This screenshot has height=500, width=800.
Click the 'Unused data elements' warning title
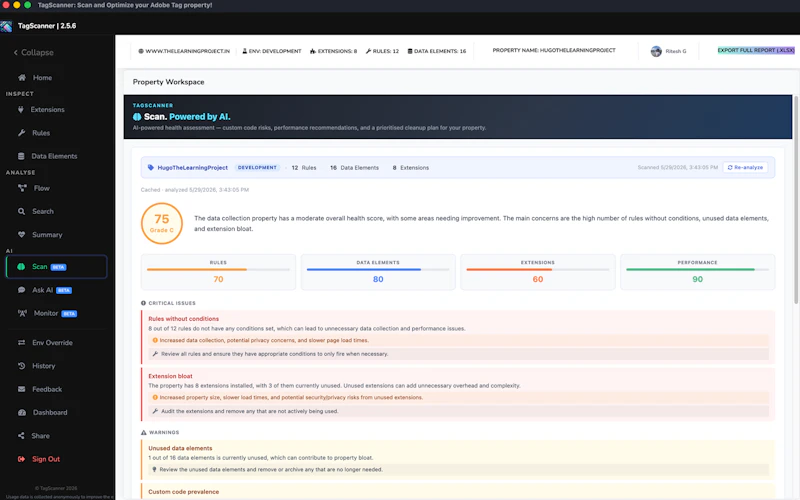tap(180, 448)
